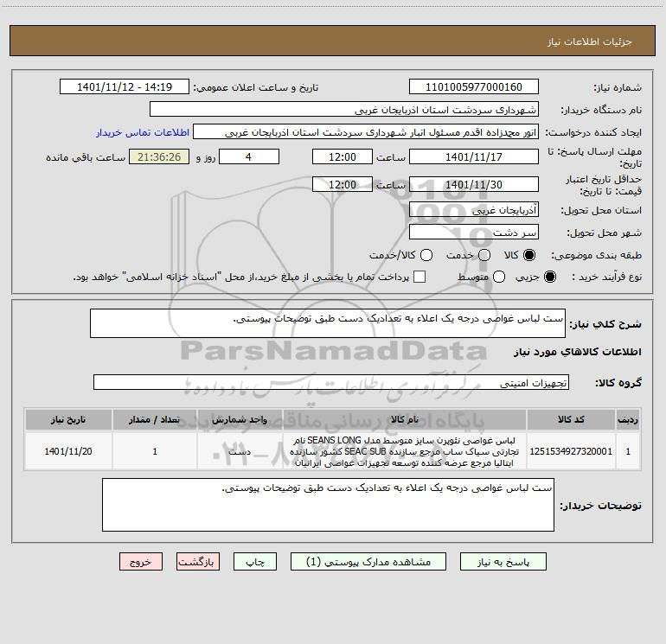Click the تعداد / مقدار column header
Screen dimensions: 666x644
point(155,420)
